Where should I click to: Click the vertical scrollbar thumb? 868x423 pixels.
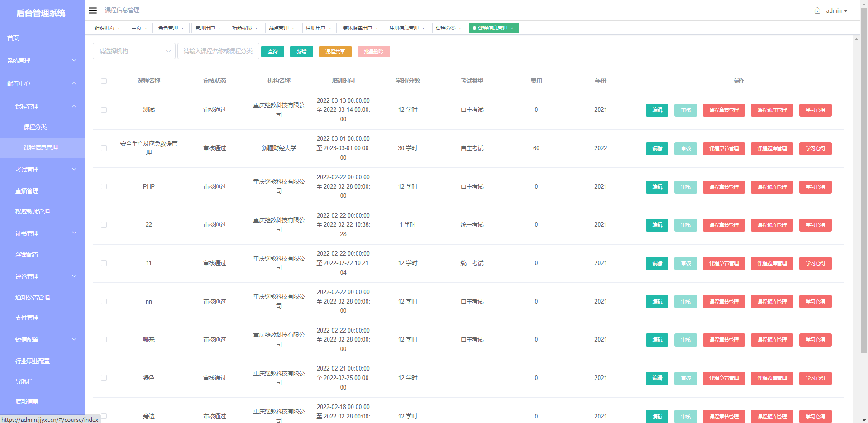(864, 181)
